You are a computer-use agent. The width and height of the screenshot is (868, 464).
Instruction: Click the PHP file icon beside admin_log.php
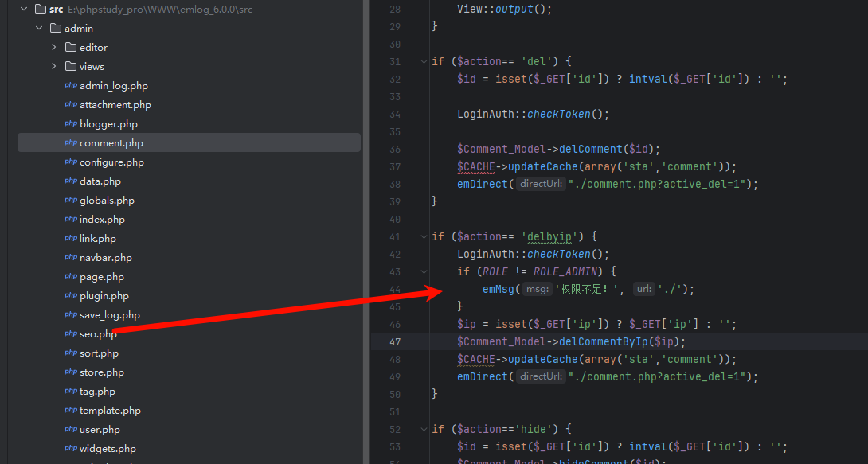pyautogui.click(x=71, y=86)
